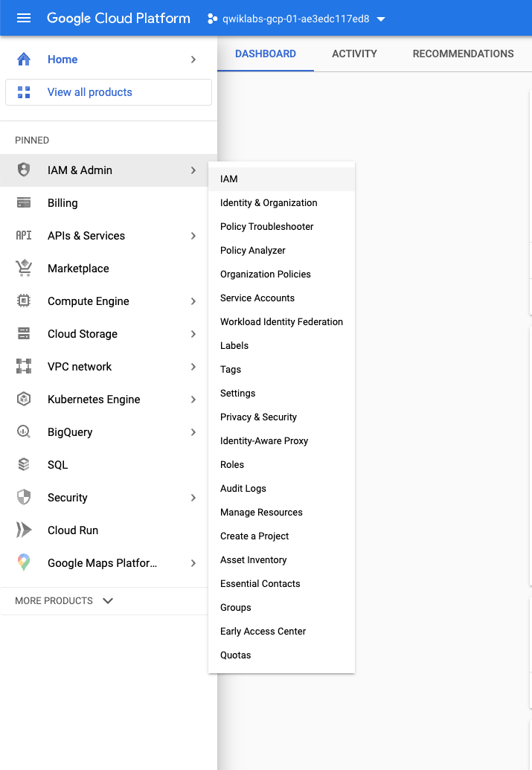Click the Cloud Run icon
Viewport: 532px width, 770px height.
click(x=23, y=530)
